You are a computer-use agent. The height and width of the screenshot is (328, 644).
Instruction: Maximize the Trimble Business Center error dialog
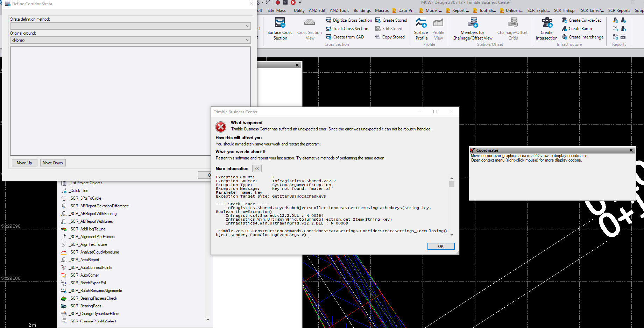pyautogui.click(x=435, y=112)
